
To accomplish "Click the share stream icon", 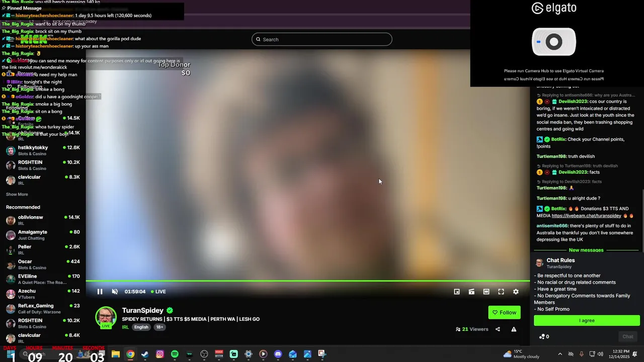I will coord(498,329).
